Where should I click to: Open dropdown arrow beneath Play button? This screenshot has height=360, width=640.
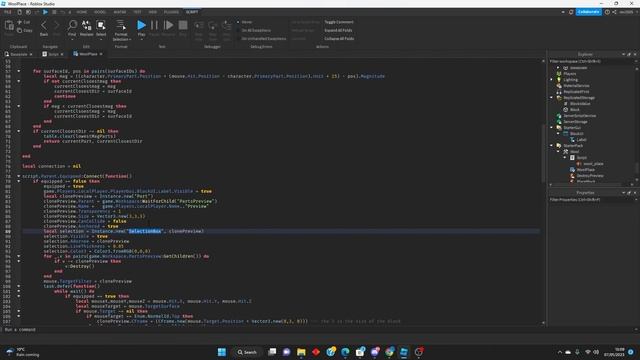[x=141, y=40]
